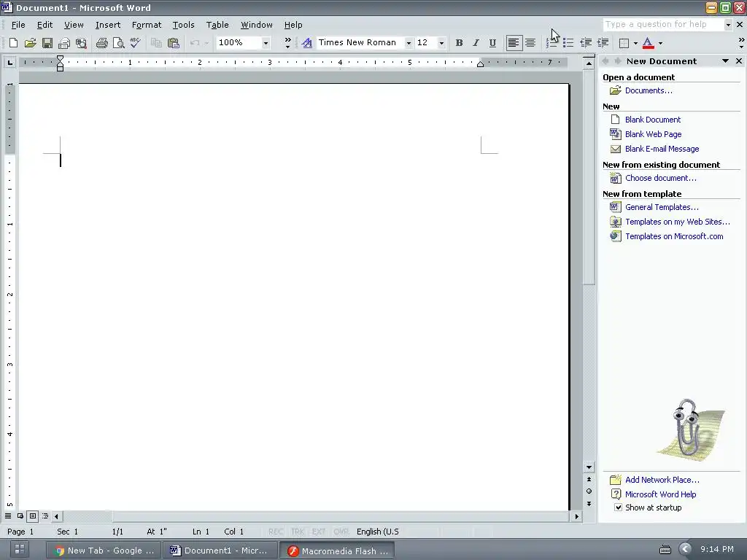
Task: Click the vertical scrollbar down arrow
Action: point(589,467)
